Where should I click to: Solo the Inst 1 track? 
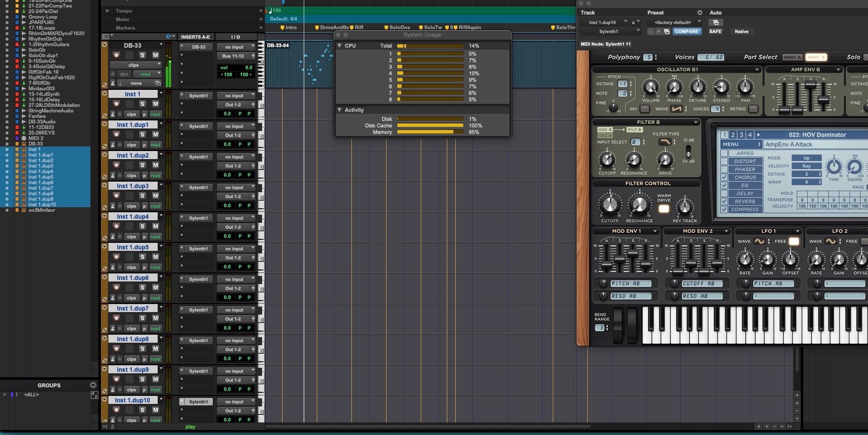(x=143, y=104)
